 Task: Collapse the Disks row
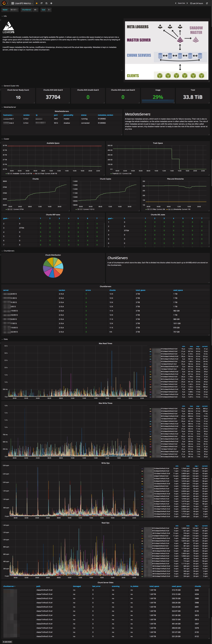click(x=5, y=339)
